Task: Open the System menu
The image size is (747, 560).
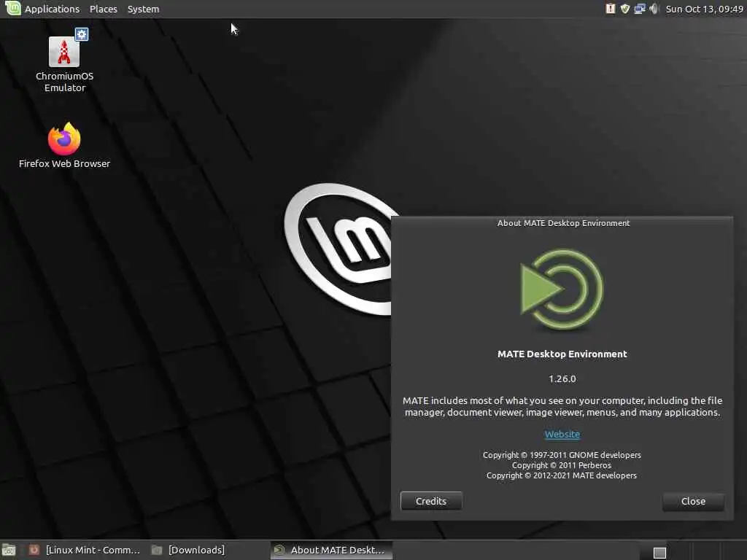Action: click(144, 9)
